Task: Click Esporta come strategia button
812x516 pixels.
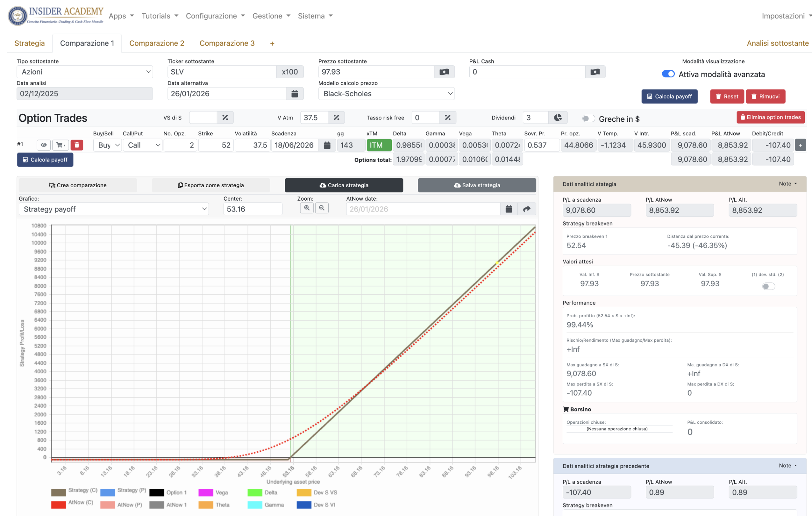Action: pos(211,185)
